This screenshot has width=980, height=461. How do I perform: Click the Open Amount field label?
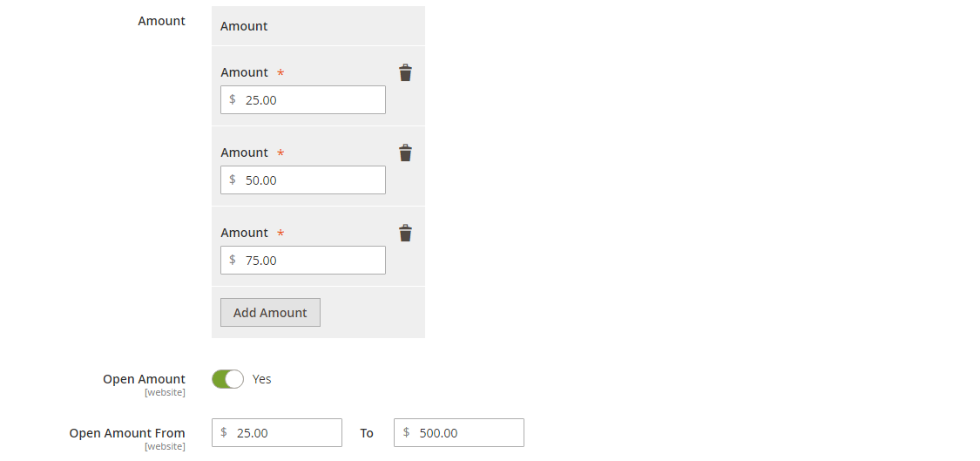(144, 379)
